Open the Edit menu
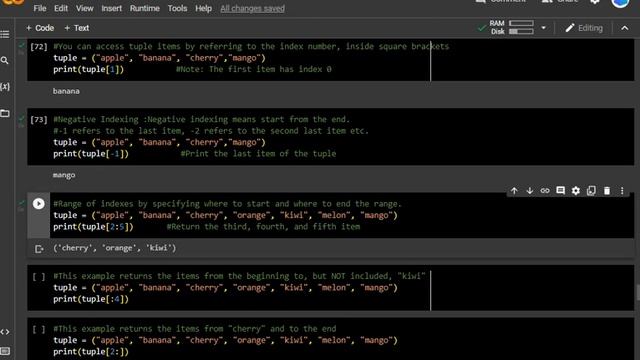 [x=61, y=8]
